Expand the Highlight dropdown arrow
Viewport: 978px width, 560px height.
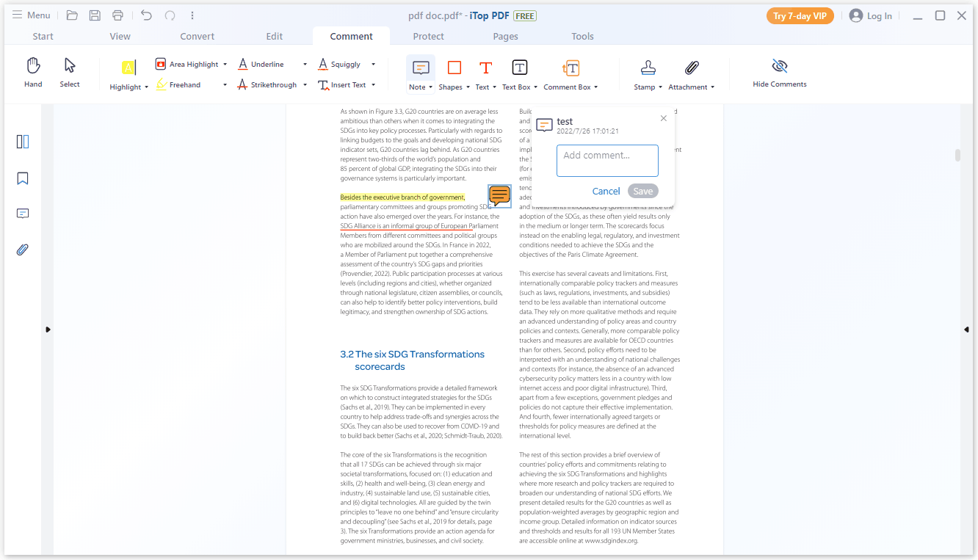[147, 87]
